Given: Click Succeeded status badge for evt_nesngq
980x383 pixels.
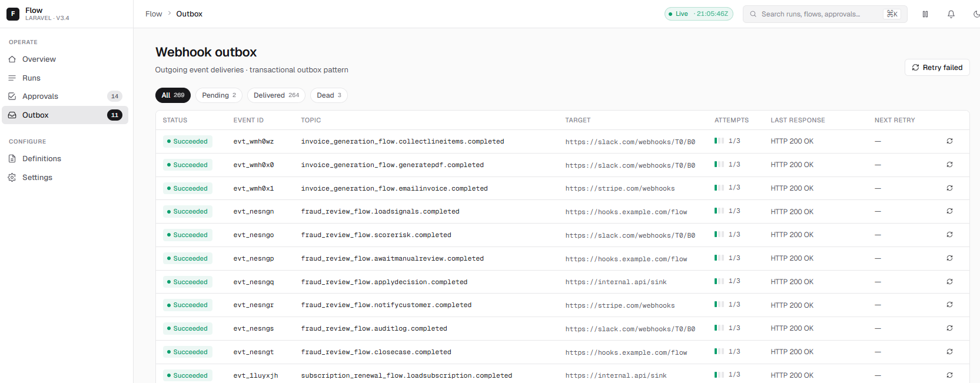Looking at the screenshot, I should pos(187,282).
